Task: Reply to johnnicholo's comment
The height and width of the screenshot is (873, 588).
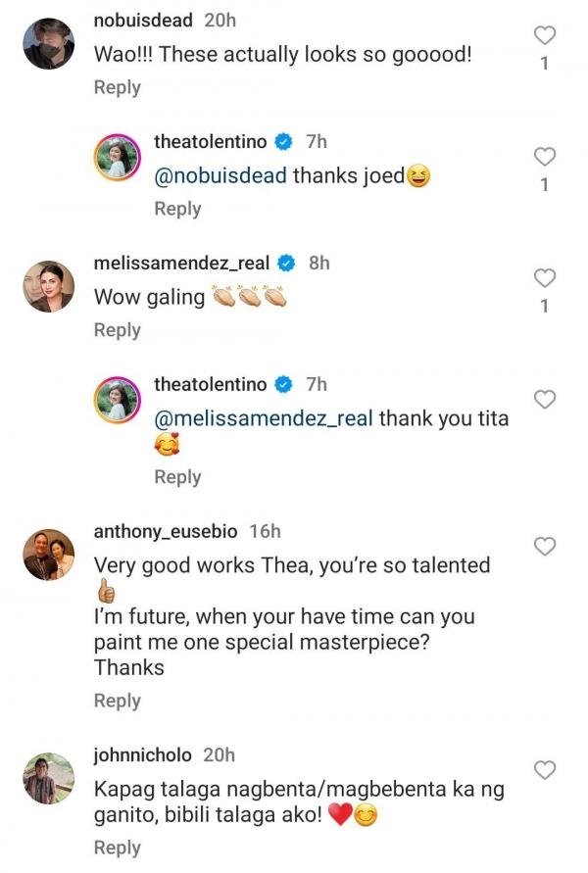Action: (117, 848)
